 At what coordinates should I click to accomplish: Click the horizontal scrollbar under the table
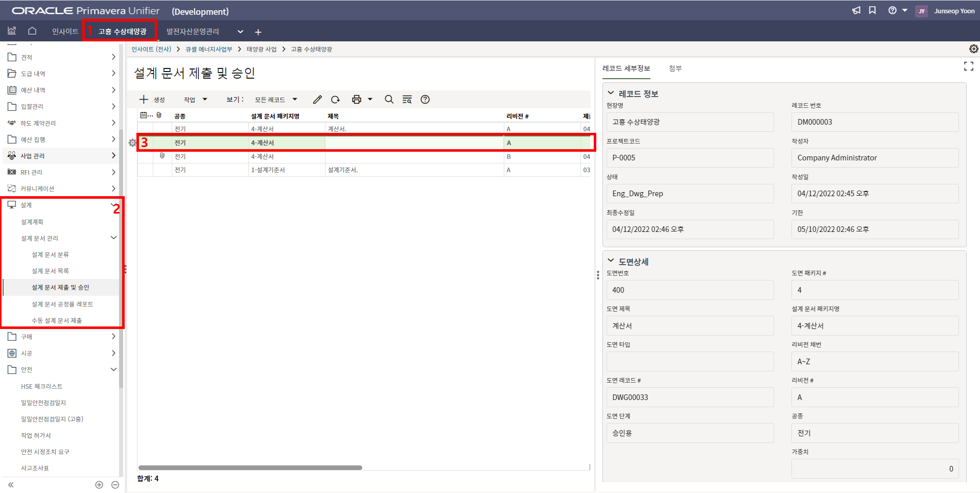(x=250, y=467)
